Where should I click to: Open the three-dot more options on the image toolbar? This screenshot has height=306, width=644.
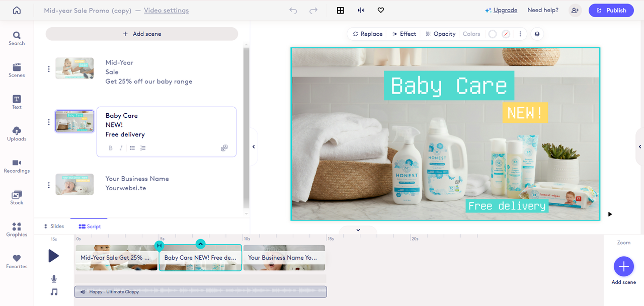pyautogui.click(x=520, y=34)
